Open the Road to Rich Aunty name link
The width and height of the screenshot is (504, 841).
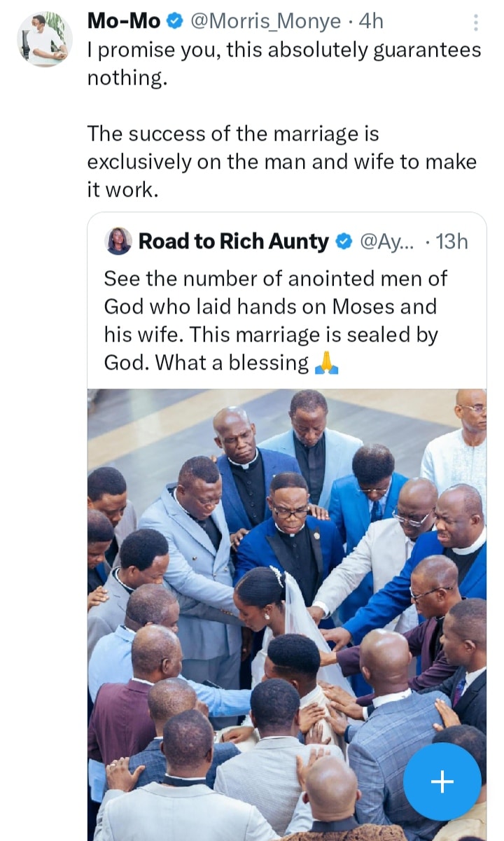233,242
